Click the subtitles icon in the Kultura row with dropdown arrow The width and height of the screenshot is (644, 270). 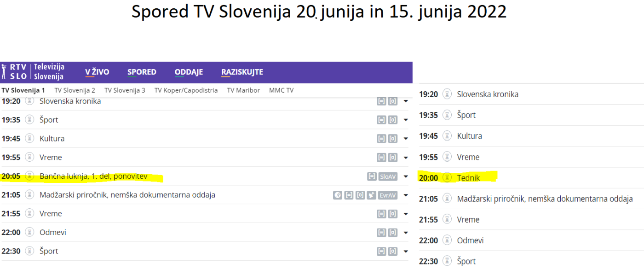point(381,139)
